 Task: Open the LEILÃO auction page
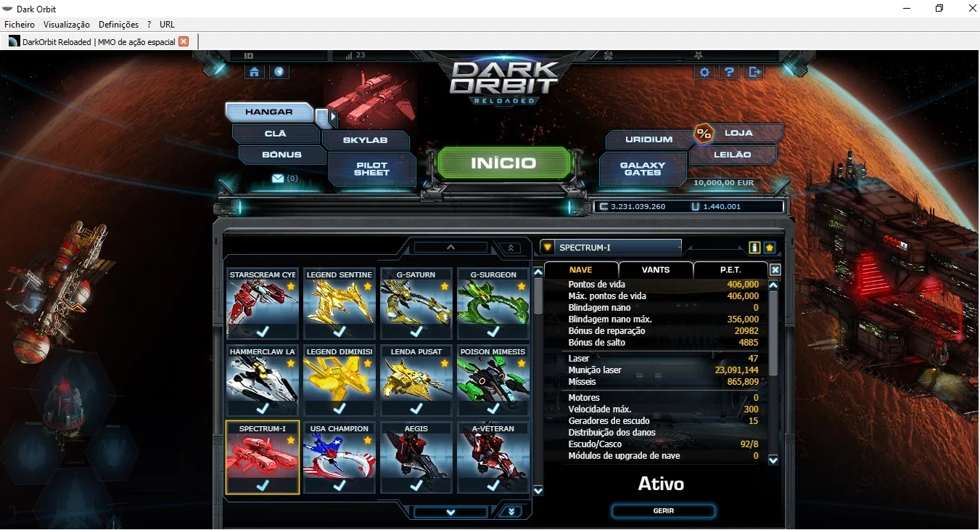coord(733,155)
